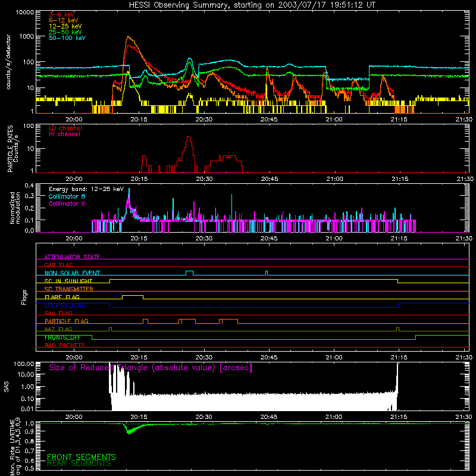Click the SAS axis label
This screenshot has width=476, height=476.
6,387
